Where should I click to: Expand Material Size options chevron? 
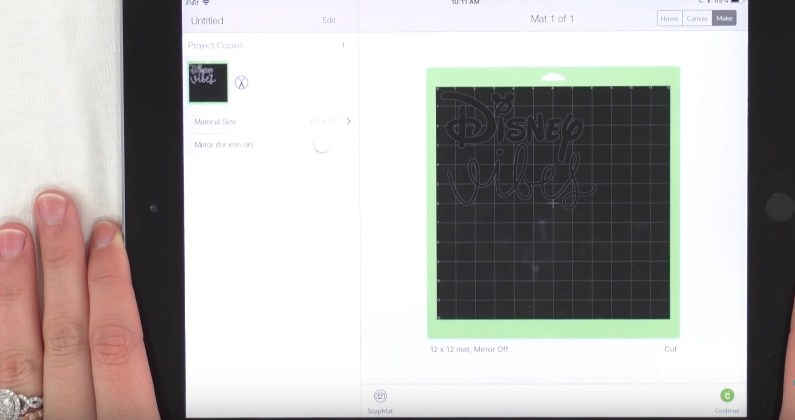pyautogui.click(x=348, y=121)
